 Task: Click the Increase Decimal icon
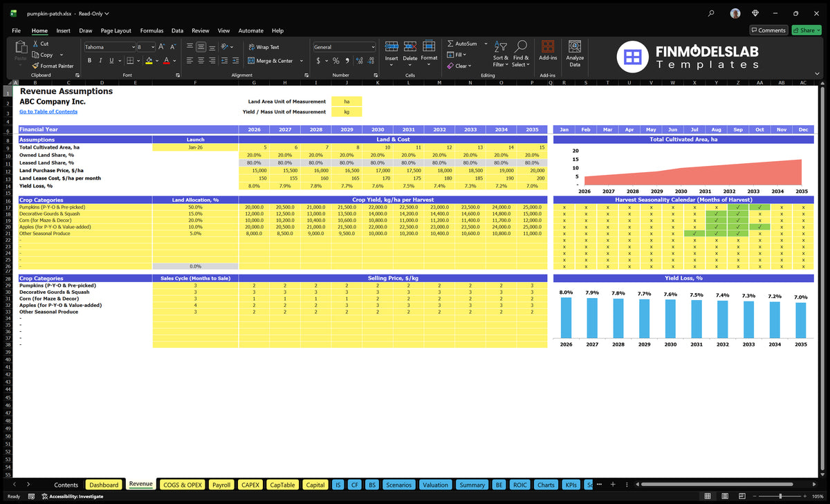tap(358, 61)
